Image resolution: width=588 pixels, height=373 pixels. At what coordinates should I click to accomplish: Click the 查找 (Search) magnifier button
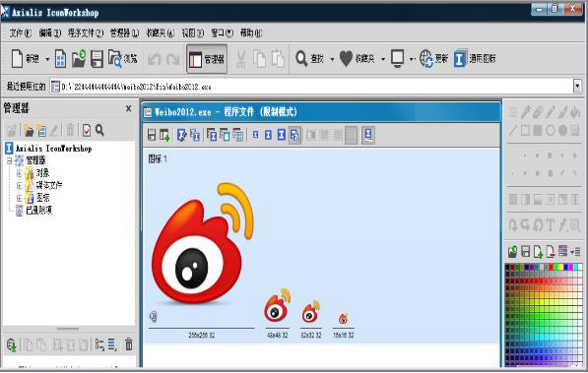coord(309,59)
